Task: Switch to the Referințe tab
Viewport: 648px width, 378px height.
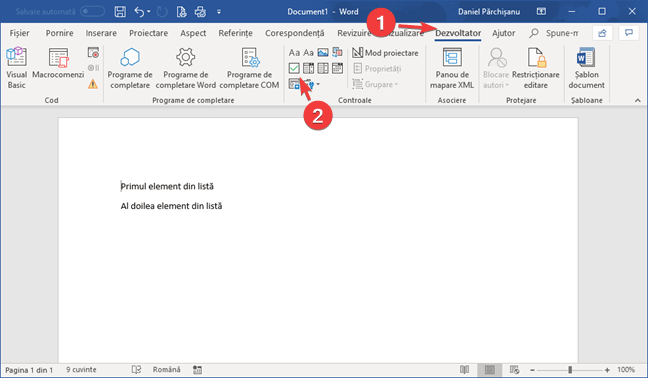Action: [236, 33]
